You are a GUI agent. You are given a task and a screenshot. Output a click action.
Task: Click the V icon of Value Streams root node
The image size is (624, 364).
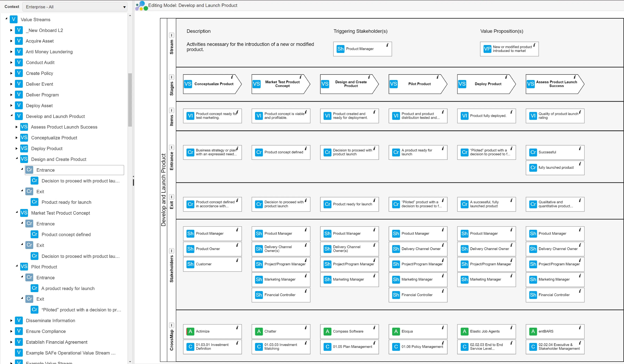pyautogui.click(x=14, y=19)
